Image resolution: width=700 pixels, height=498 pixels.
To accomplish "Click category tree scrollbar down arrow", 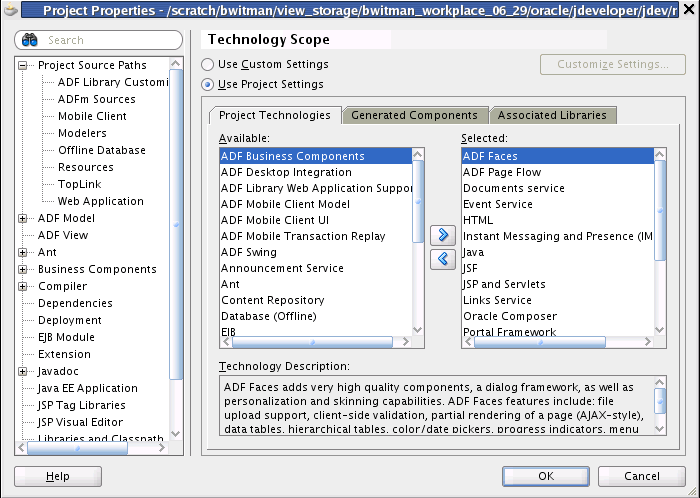I will (x=176, y=434).
